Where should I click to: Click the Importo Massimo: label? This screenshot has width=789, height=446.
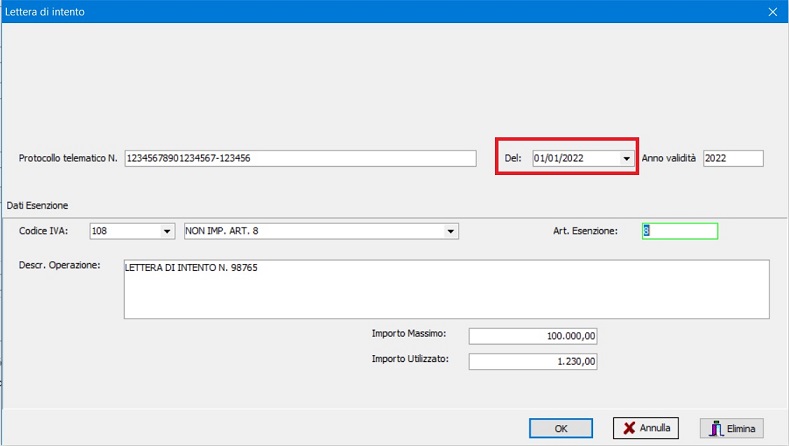pos(409,333)
